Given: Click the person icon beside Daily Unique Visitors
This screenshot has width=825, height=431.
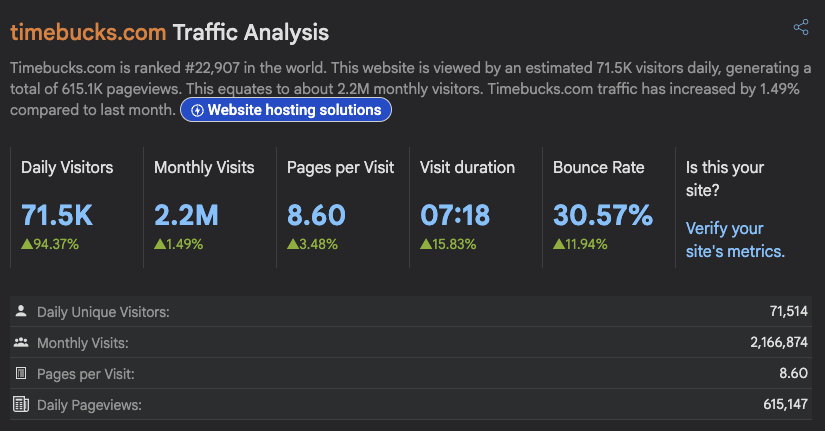Looking at the screenshot, I should (21, 312).
